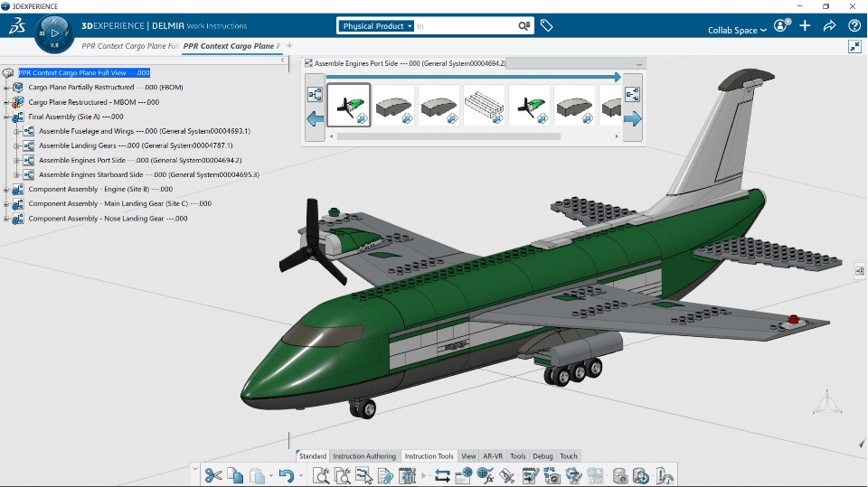This screenshot has height=487, width=868.
Task: Click the Cut scissors icon
Action: (213, 475)
